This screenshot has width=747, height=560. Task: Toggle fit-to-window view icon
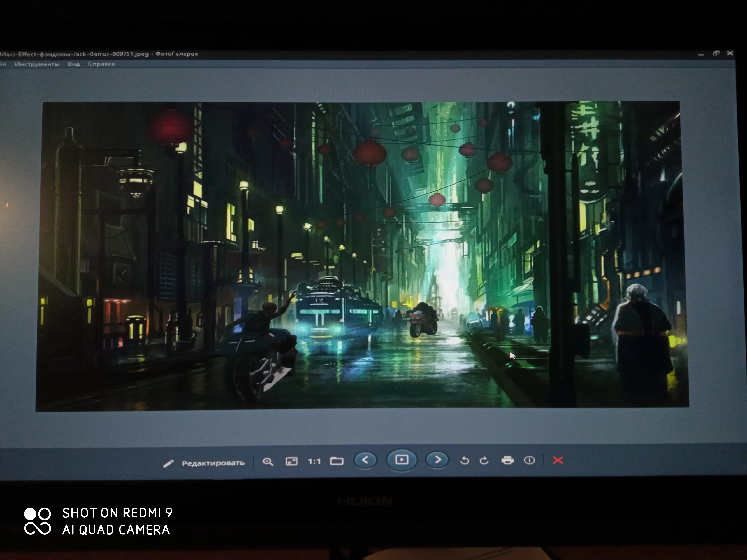point(291,461)
